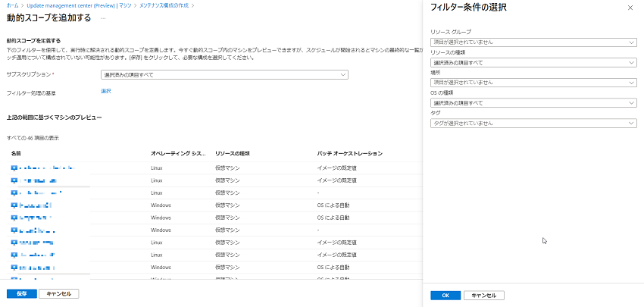Screen dimensions: 644x307
Task: Click VM icon of Linux row with dash orchestration
Action: 14,193
